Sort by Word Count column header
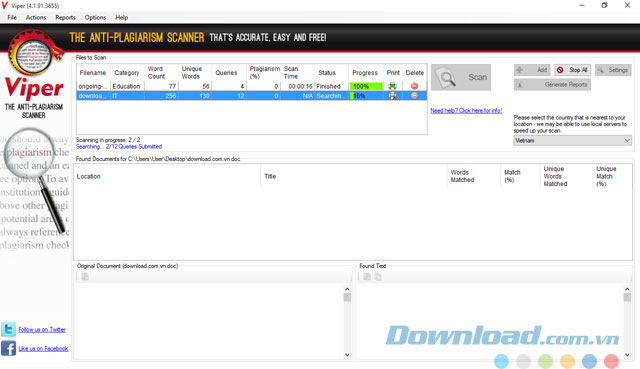The width and height of the screenshot is (640, 369). tap(161, 73)
